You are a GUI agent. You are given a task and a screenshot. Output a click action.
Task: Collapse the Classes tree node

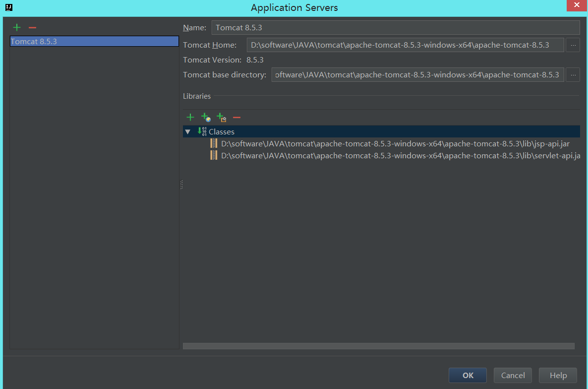188,131
